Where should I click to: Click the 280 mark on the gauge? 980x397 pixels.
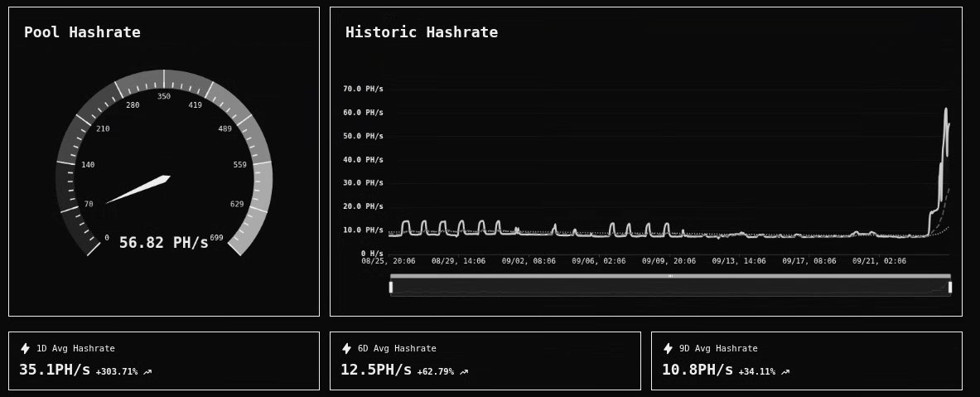(133, 105)
